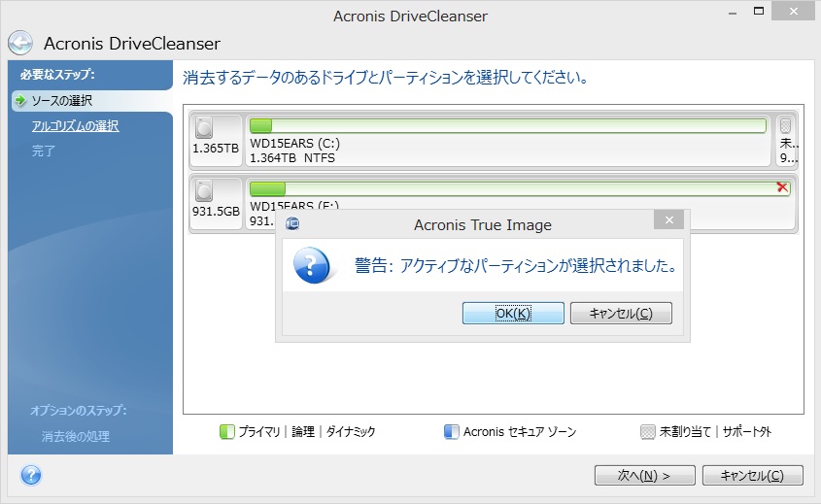Image resolution: width=821 pixels, height=504 pixels.
Task: Click the ダイナミック legend label
Action: click(351, 432)
